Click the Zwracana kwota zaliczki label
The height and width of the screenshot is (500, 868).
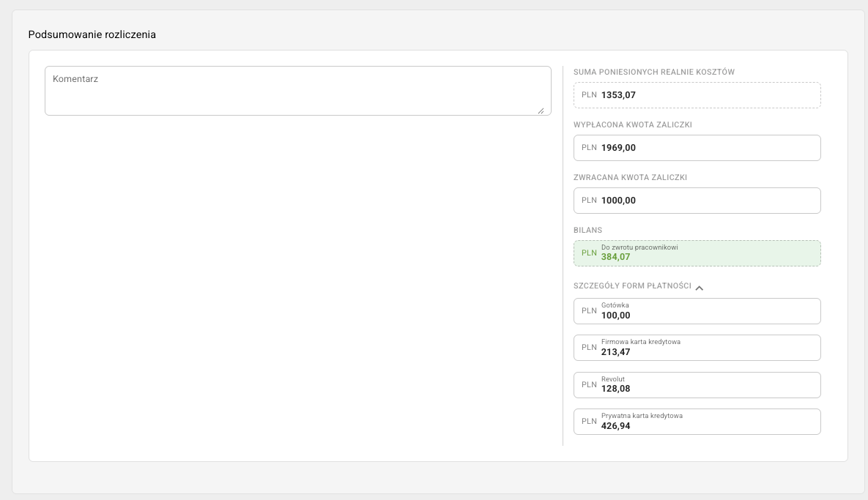pos(630,177)
